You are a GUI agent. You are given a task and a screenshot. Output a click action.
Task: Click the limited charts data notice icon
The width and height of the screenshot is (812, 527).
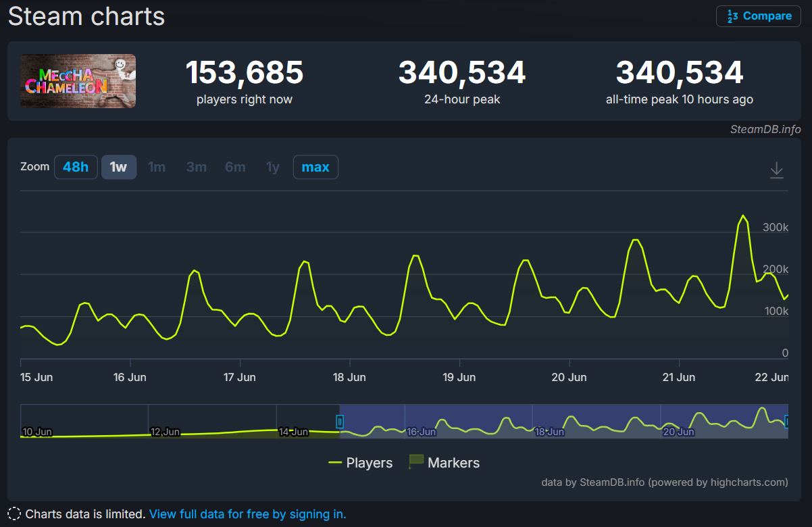click(x=15, y=514)
